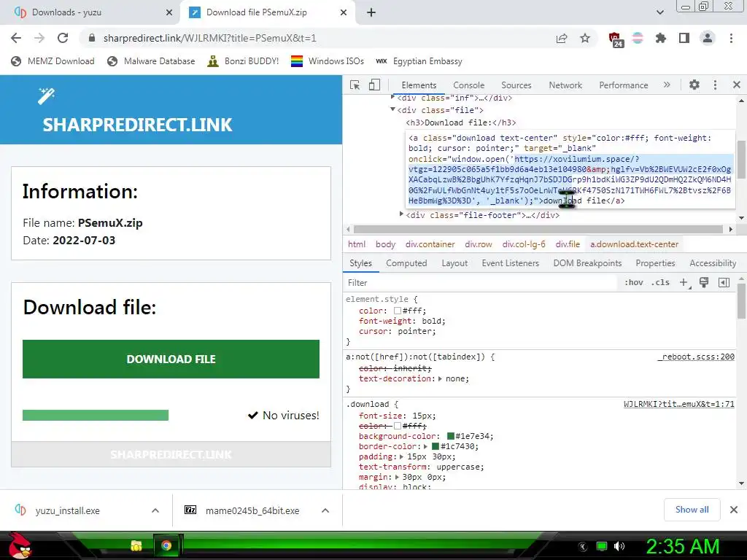
Task: Expand the div class="file-footer" node
Action: [402, 215]
